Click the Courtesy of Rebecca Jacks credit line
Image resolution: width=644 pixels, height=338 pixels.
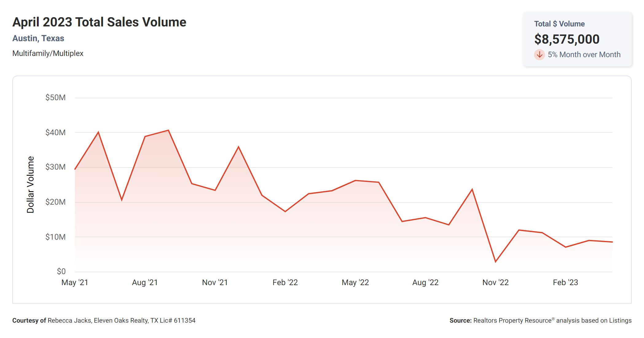click(104, 320)
